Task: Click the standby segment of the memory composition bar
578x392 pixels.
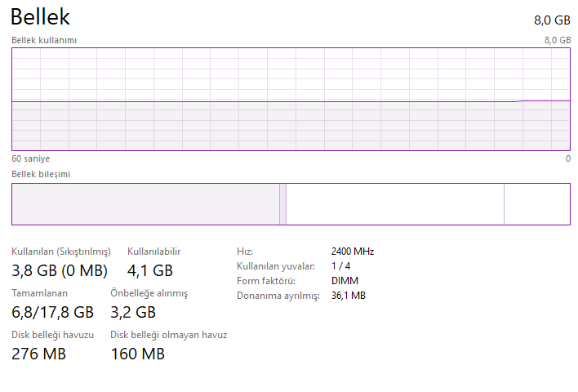Action: pyautogui.click(x=395, y=204)
